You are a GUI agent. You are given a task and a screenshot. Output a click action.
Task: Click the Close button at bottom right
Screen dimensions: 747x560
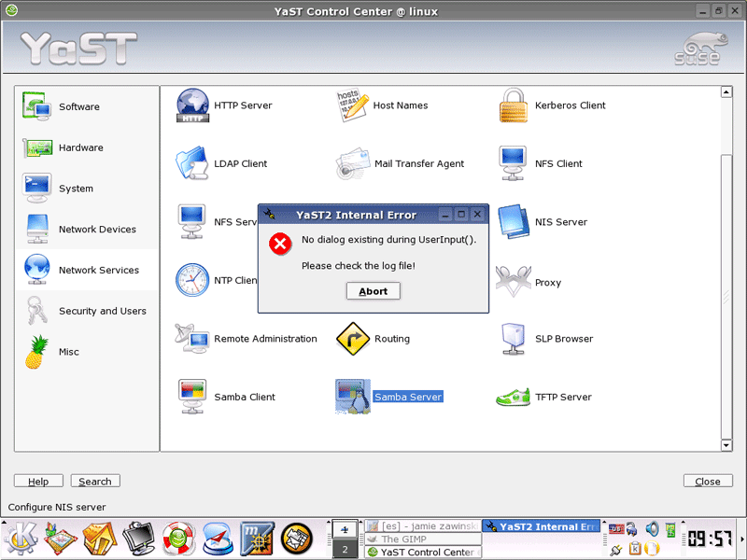[x=708, y=481]
